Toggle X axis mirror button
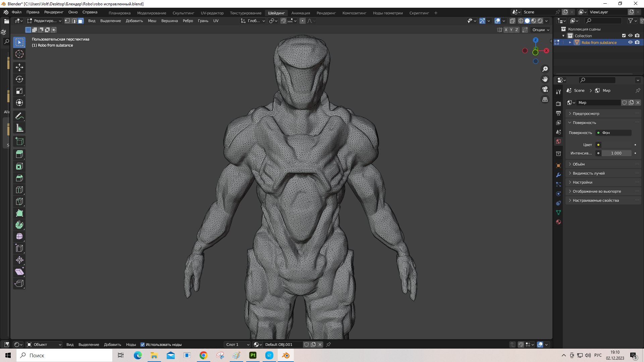Screen dimensions: 644x362 pos(506,30)
